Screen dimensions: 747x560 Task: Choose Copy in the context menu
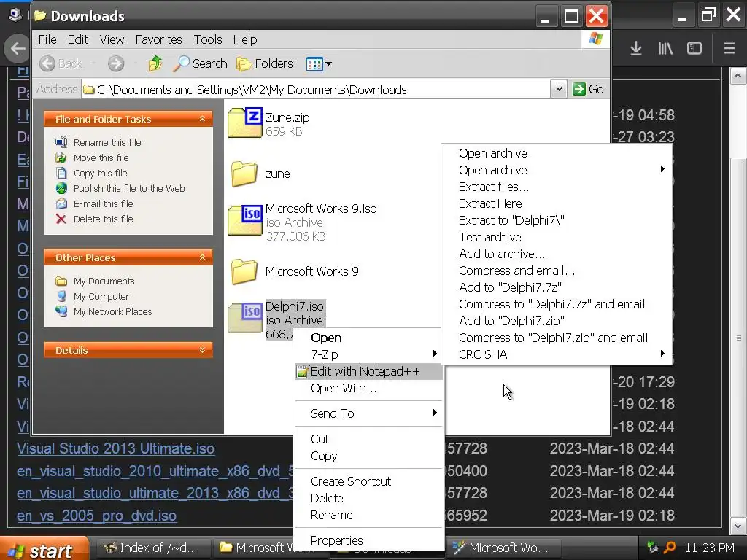click(x=368, y=456)
